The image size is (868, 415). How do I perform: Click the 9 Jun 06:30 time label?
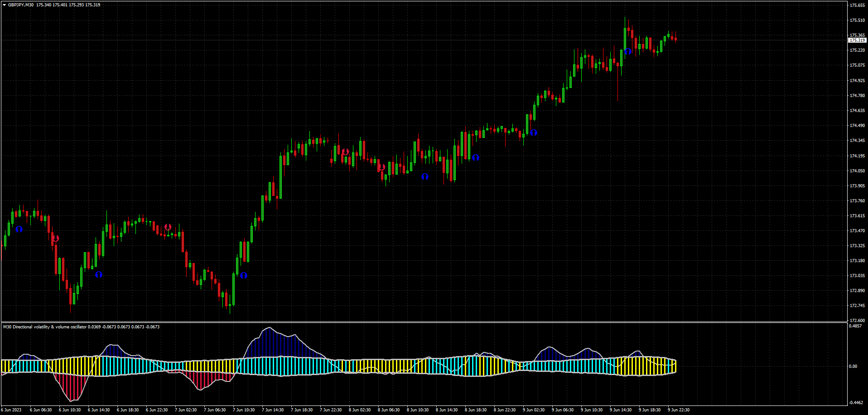563,410
